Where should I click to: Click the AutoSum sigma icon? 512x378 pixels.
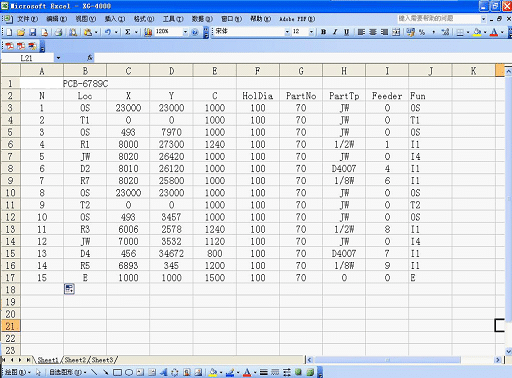(127, 32)
